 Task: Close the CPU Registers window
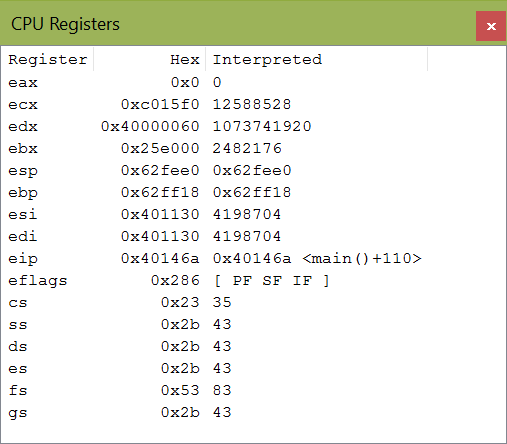(491, 26)
